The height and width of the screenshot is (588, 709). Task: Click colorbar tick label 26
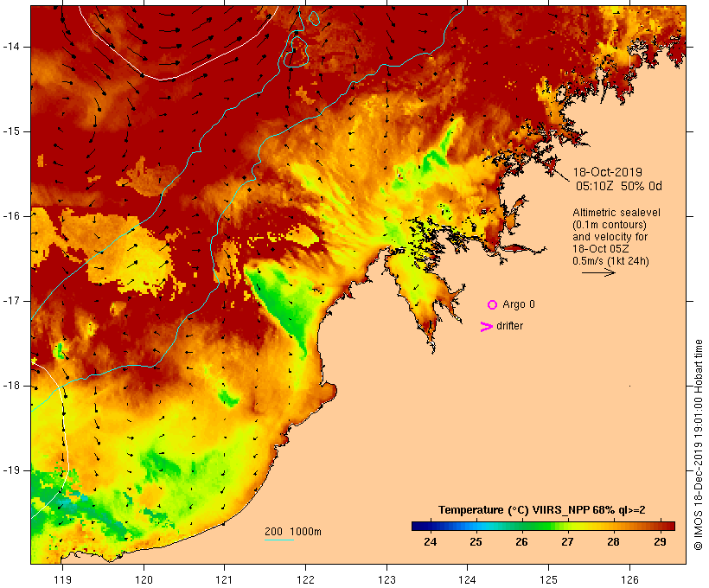click(521, 542)
